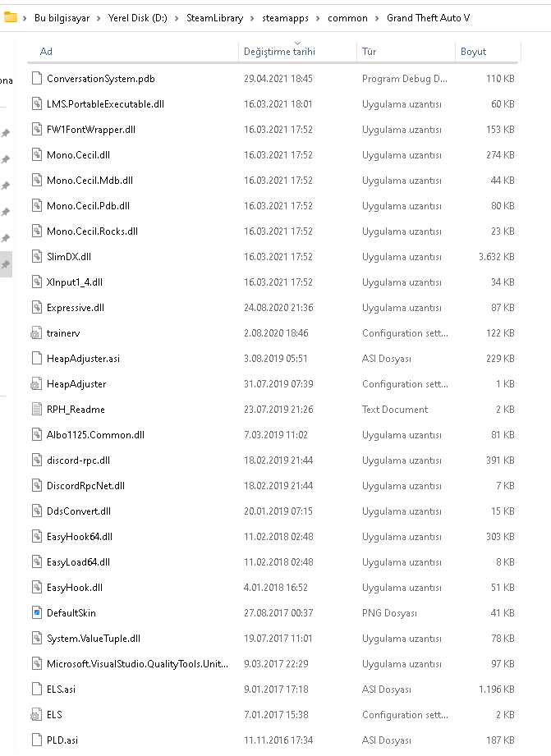Screen dimensions: 551x756
Task: Click the Mono.Cecil.Rocks.dll file icon
Action: click(37, 231)
